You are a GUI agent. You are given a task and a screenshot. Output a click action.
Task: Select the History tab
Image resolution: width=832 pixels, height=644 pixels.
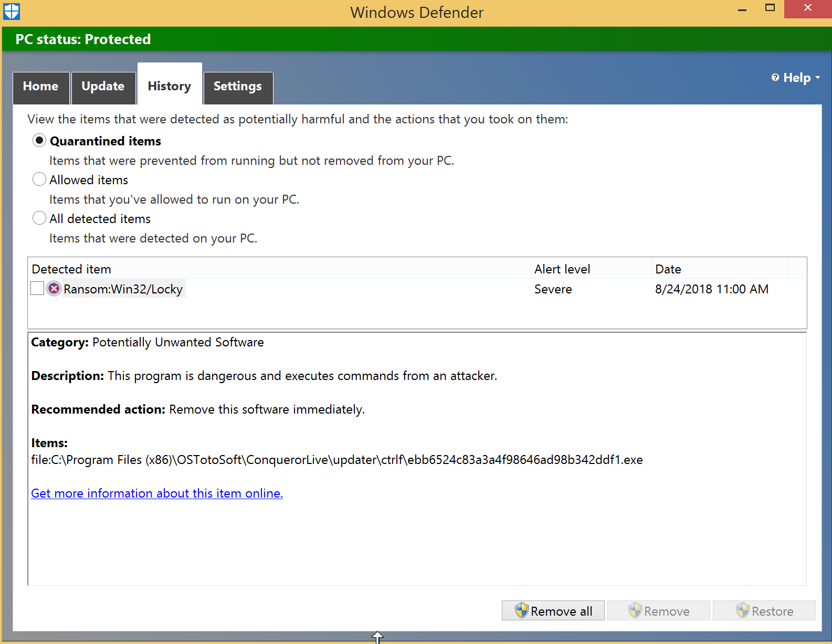(x=170, y=85)
